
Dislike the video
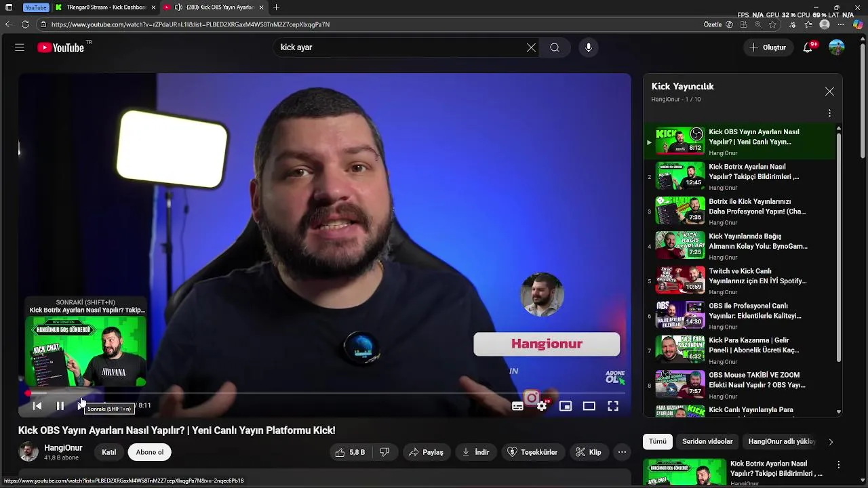pyautogui.click(x=384, y=452)
